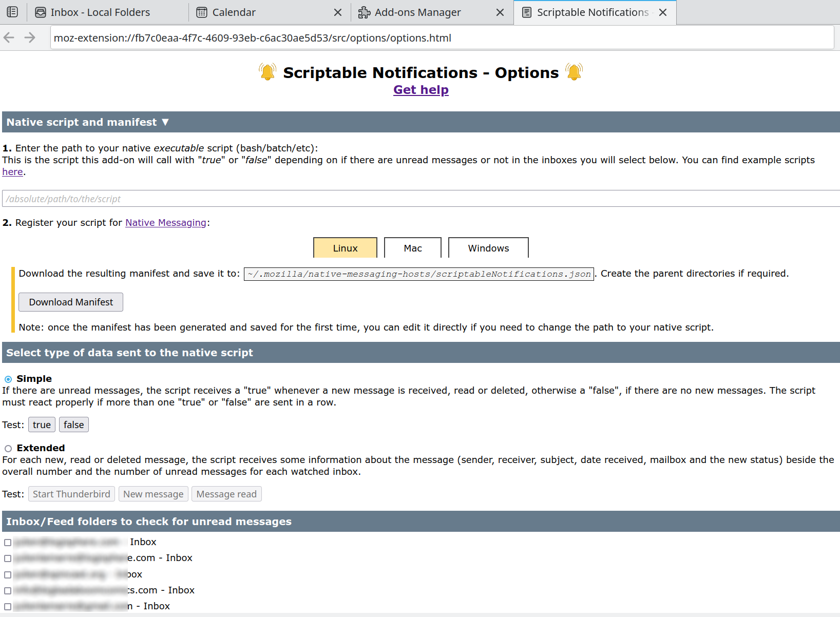The width and height of the screenshot is (840, 617).
Task: Click the Add-ons Manager puzzle icon
Action: pyautogui.click(x=364, y=12)
